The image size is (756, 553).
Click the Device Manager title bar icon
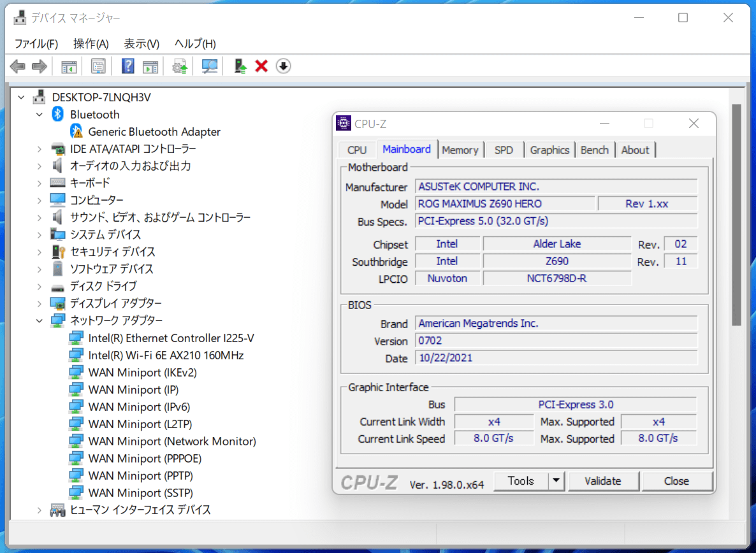click(x=20, y=17)
